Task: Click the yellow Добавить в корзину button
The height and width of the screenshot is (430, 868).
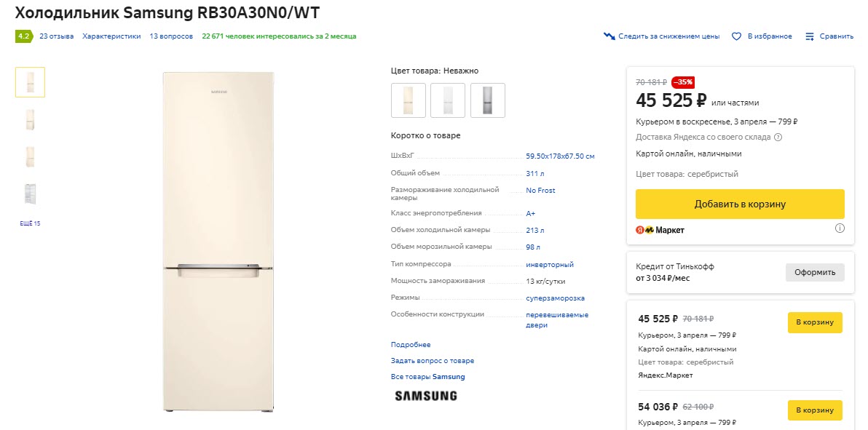Action: point(740,204)
